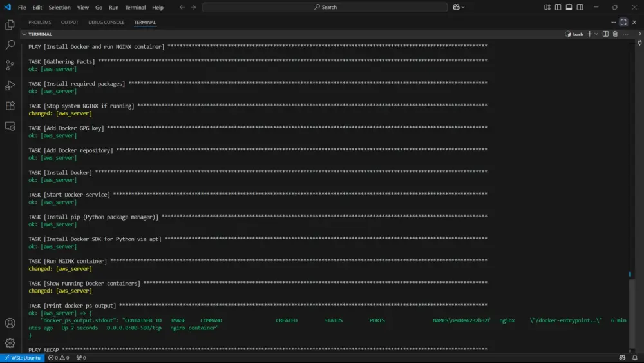Open notifications bell icon

coord(634,358)
